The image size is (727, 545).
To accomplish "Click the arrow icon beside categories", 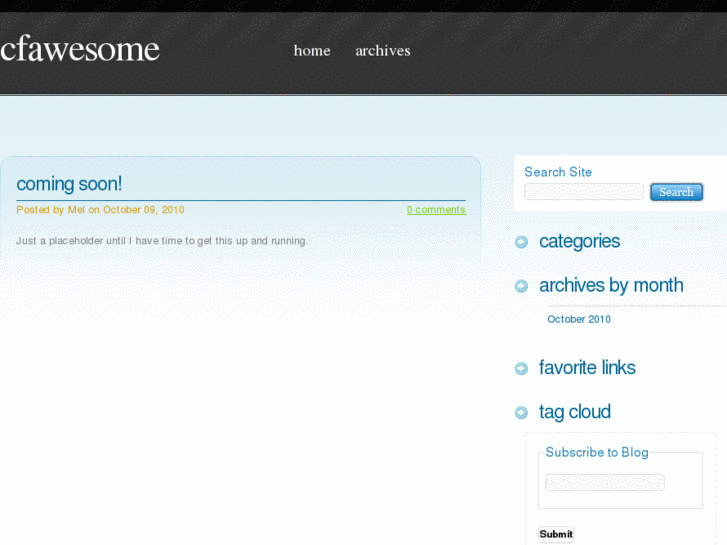I will (521, 242).
